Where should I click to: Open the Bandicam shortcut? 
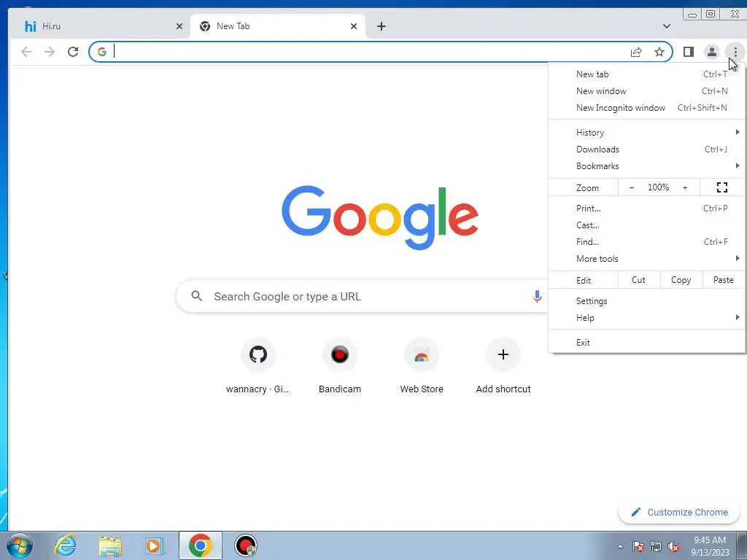coord(340,366)
